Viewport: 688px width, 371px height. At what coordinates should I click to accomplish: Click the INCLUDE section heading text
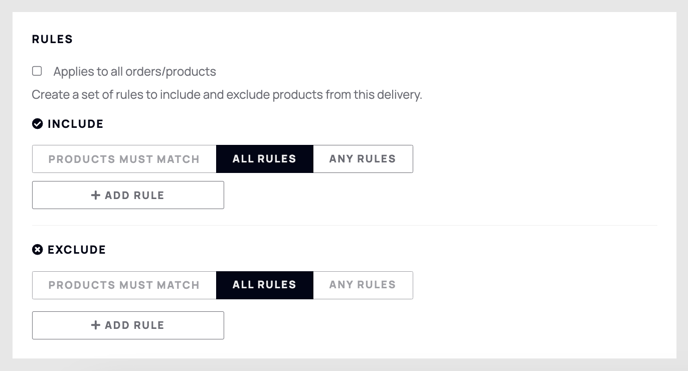coord(75,124)
